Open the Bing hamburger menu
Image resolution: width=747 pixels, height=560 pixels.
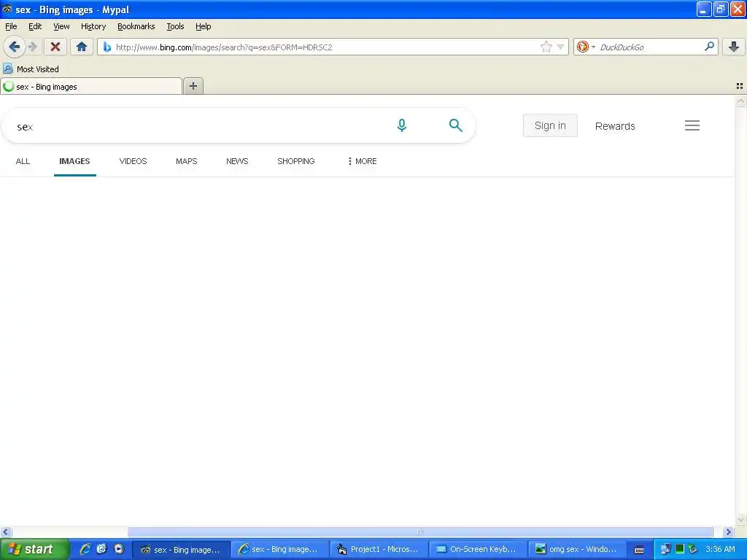point(692,125)
